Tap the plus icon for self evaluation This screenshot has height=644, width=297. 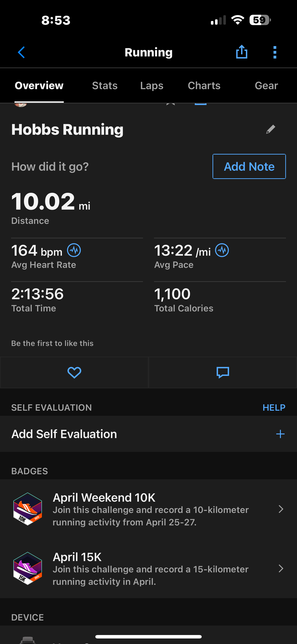[280, 434]
